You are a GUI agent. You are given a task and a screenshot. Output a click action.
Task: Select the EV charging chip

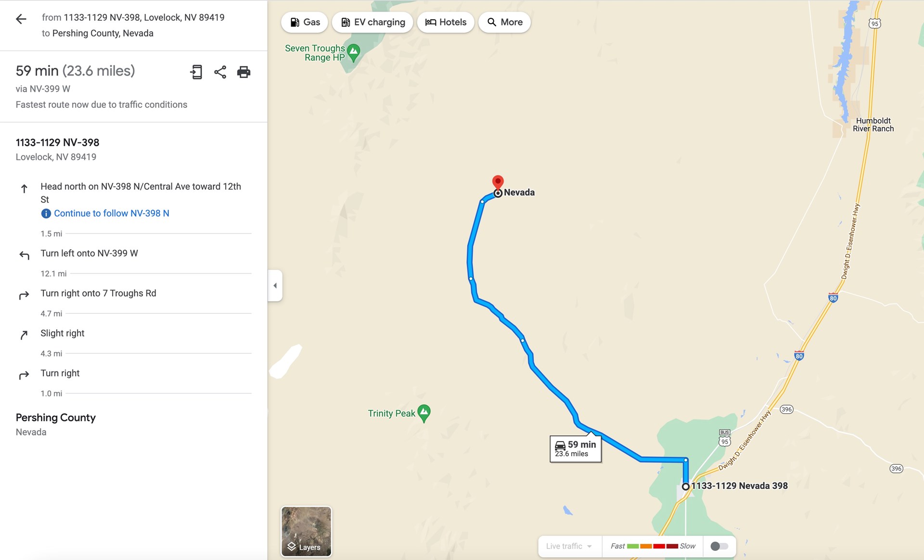click(372, 22)
